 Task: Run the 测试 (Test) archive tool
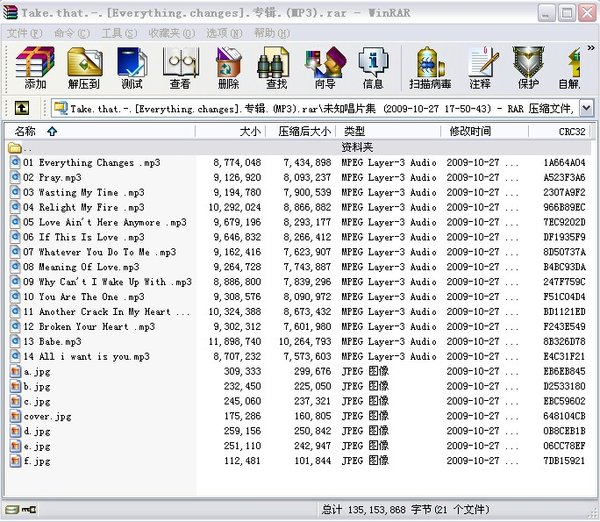coord(132,68)
